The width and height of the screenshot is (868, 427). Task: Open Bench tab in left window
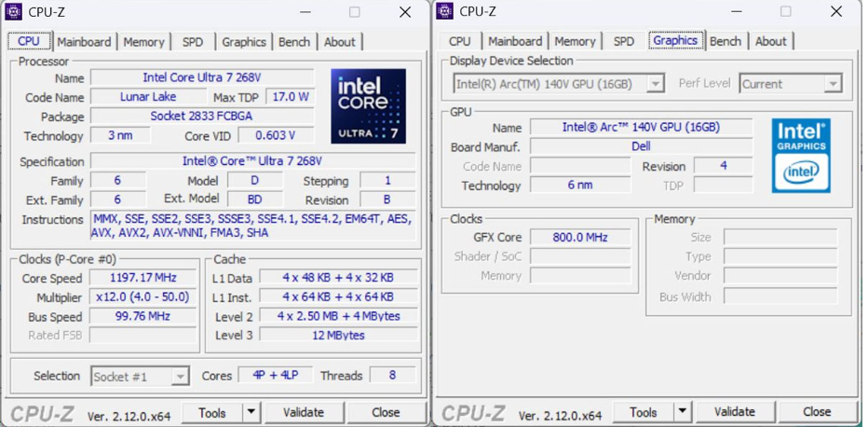click(x=294, y=42)
